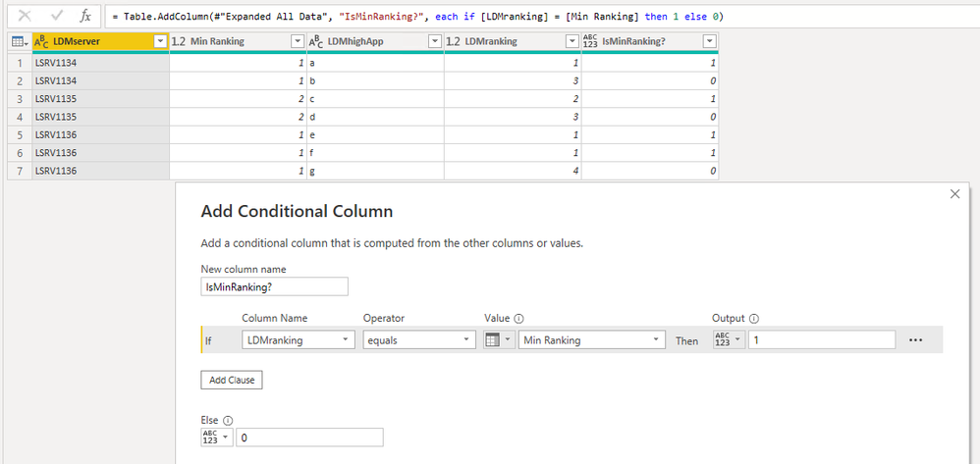Open LDMhighApp column filter dropdown

(x=435, y=42)
